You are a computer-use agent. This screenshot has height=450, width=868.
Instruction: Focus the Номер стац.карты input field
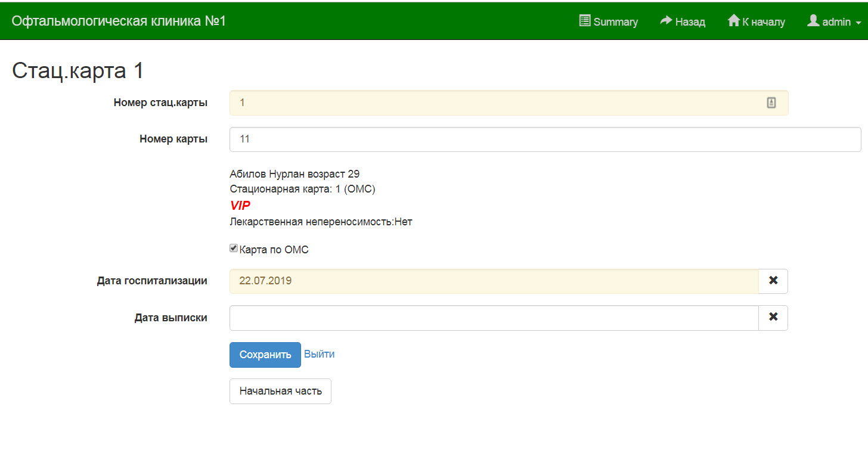[x=495, y=103]
